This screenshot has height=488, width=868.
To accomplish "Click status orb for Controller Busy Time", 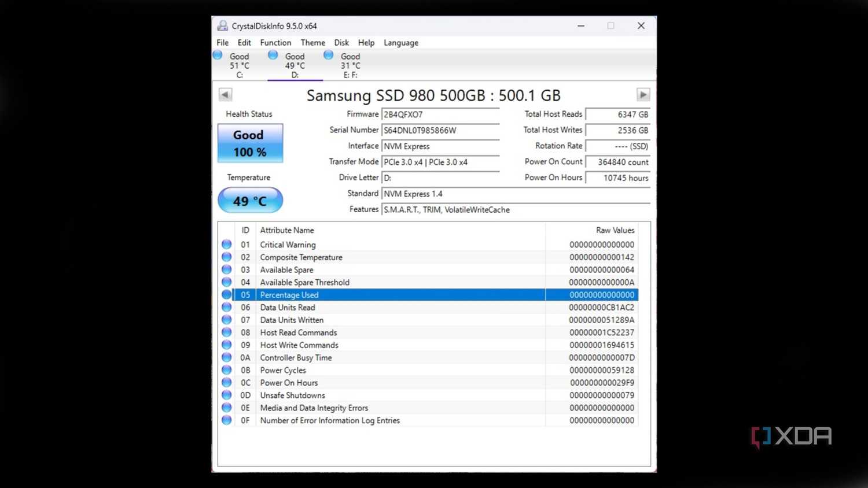I will [226, 357].
